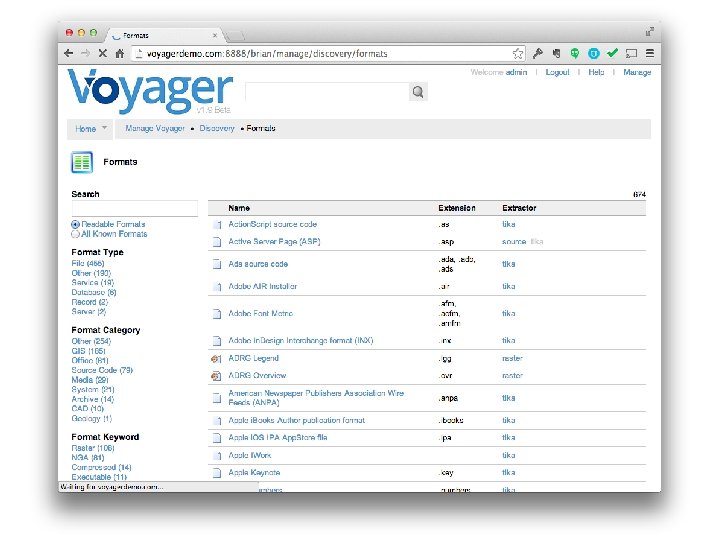Filter by Raster (106) format keyword
The height and width of the screenshot is (540, 720).
(x=93, y=448)
